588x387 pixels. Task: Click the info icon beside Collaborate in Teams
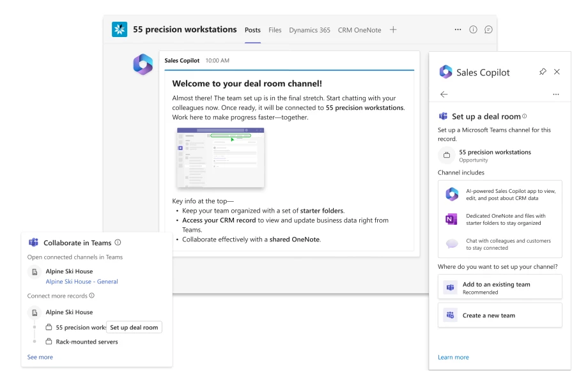[117, 242]
